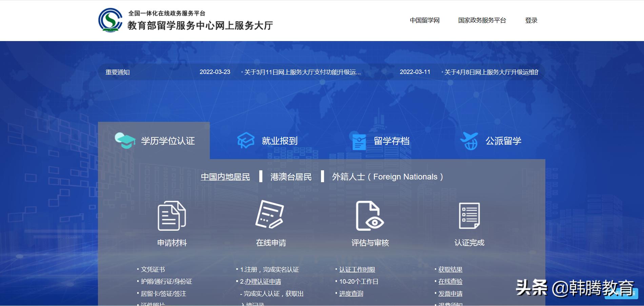The width and height of the screenshot is (644, 306).
Task: Open the 学历学位认证 tab
Action: (x=154, y=140)
